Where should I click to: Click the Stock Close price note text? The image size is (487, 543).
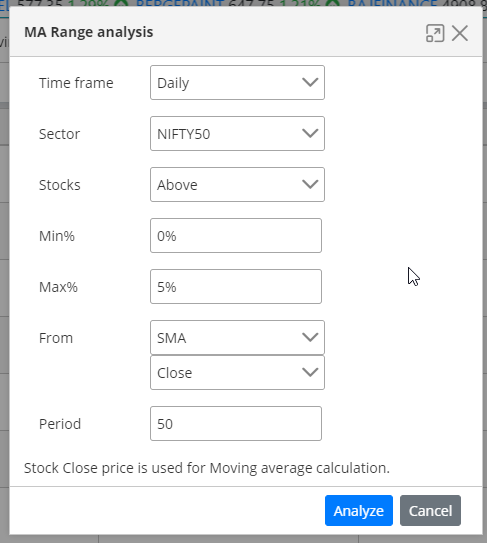[x=207, y=468]
